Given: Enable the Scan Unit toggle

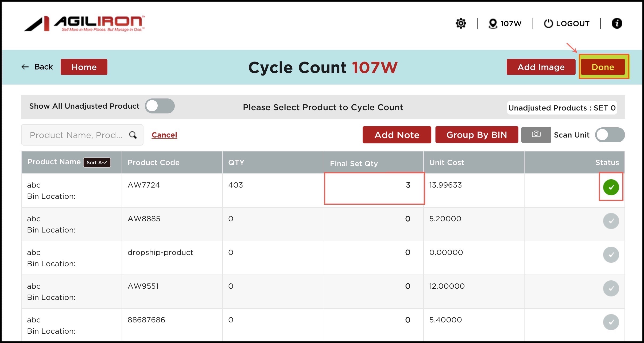Looking at the screenshot, I should click(610, 135).
